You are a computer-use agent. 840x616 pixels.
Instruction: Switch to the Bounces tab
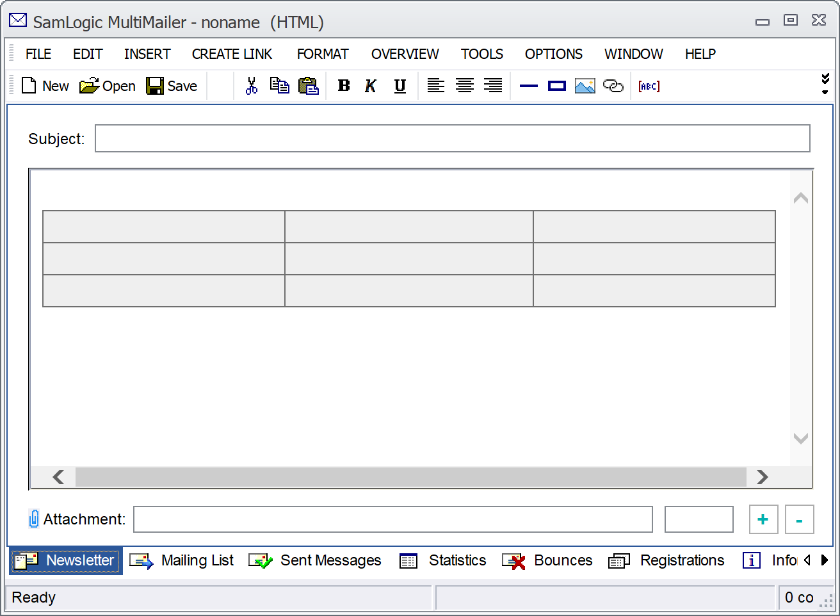point(547,561)
